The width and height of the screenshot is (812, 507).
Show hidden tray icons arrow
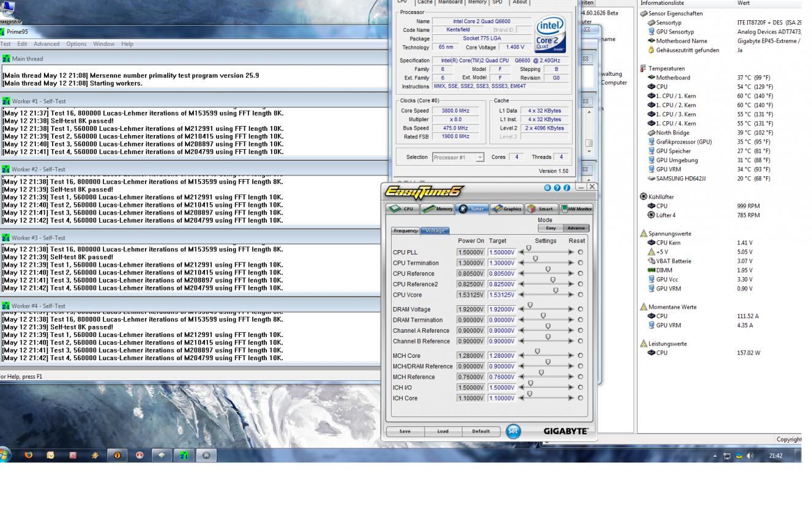click(715, 456)
